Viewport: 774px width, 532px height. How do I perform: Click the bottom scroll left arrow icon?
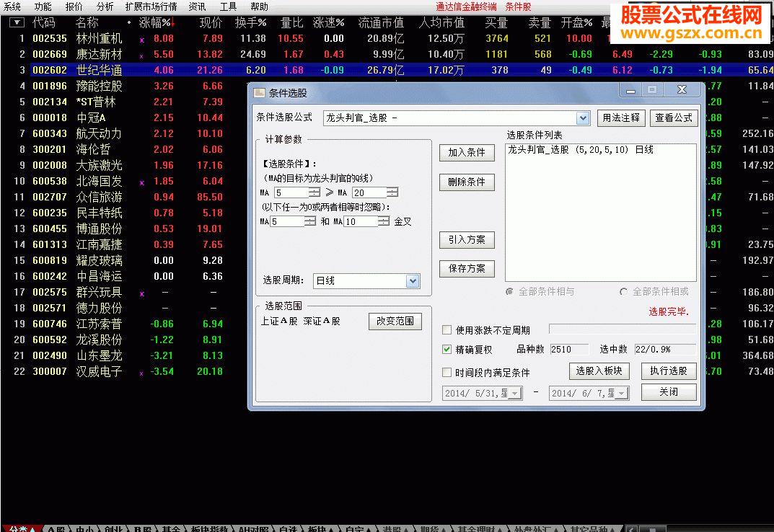[x=631, y=528]
